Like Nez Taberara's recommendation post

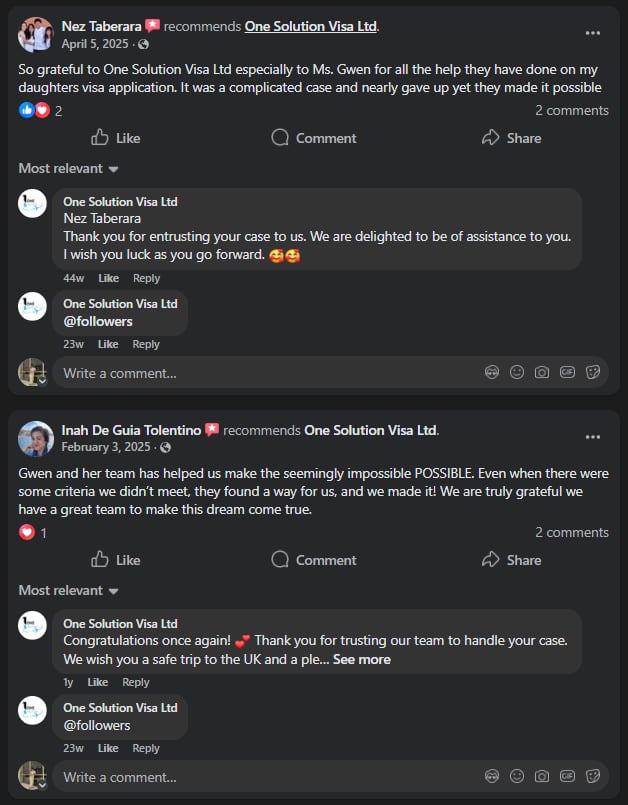coord(115,138)
